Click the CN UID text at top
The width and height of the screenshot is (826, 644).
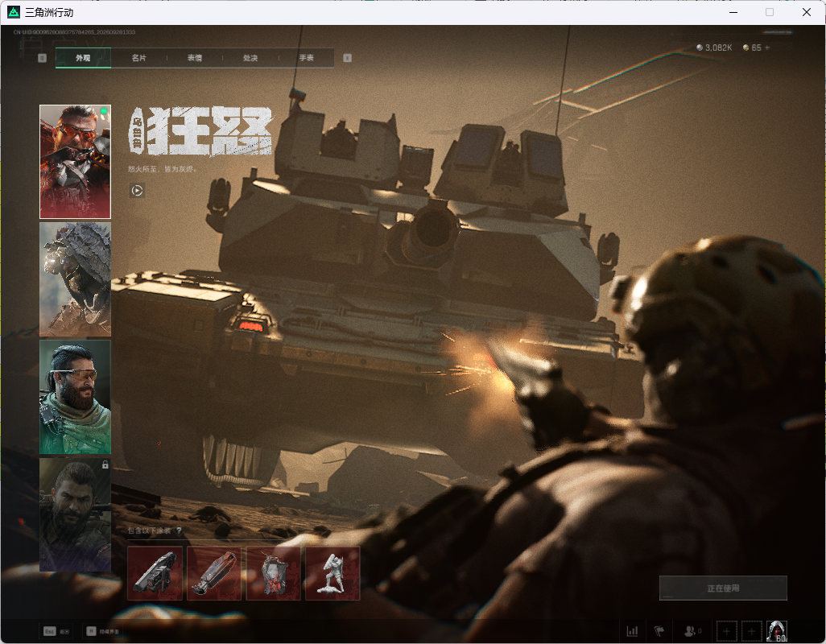(74, 32)
